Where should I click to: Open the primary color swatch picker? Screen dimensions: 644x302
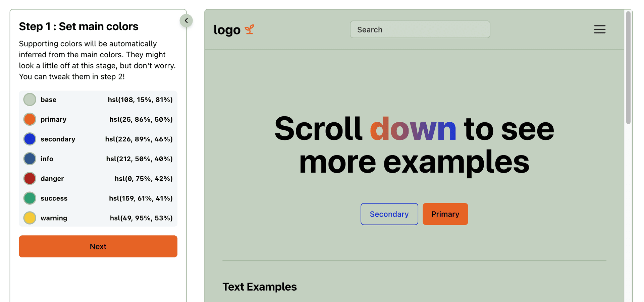tap(30, 119)
